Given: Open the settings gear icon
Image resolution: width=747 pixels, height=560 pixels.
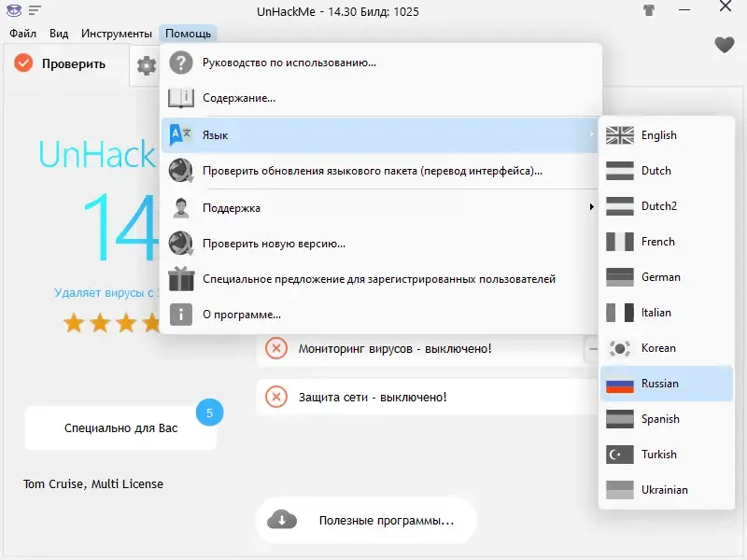Looking at the screenshot, I should coord(148,64).
